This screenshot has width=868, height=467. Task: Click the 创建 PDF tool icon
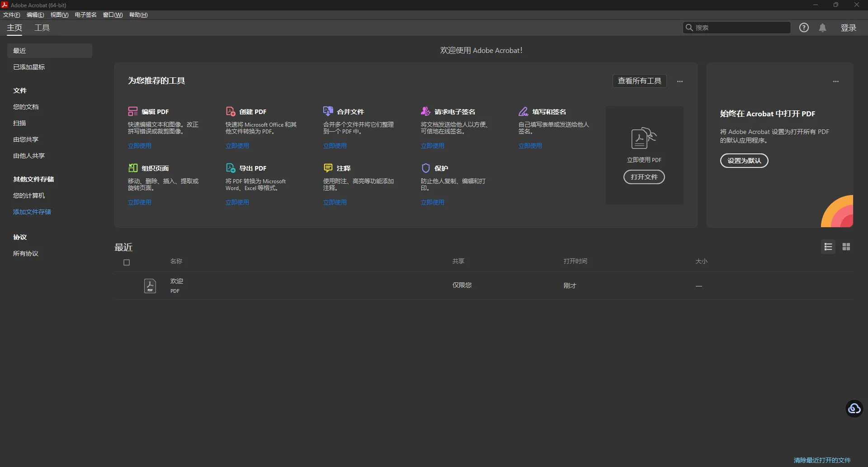tap(230, 111)
